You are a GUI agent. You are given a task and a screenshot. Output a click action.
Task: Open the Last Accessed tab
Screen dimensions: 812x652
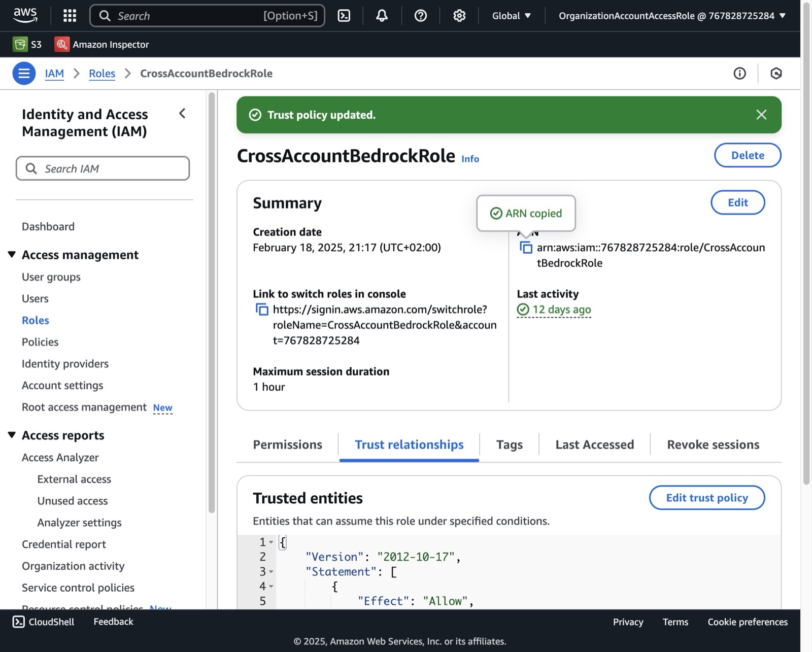(x=594, y=444)
